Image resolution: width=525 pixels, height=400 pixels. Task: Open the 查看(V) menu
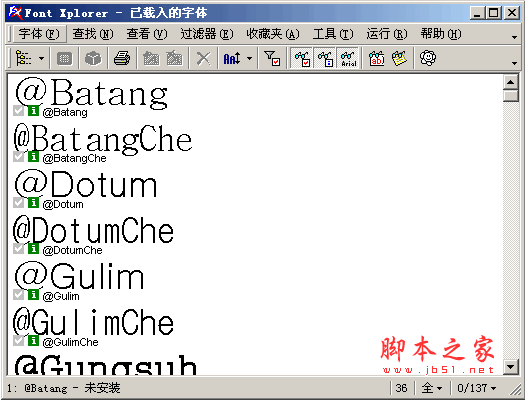point(147,34)
